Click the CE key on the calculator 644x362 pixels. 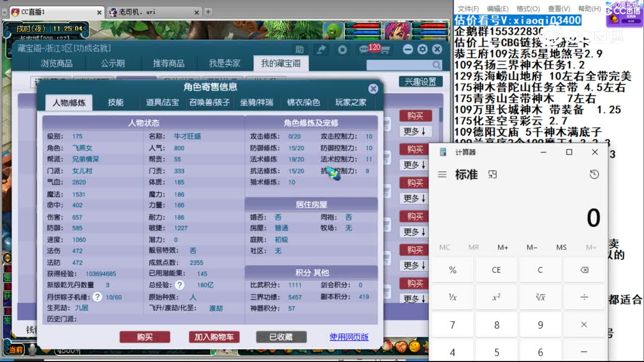497,270
